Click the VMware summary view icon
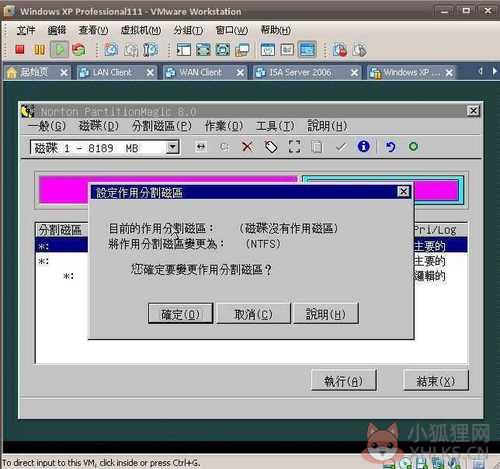Screen dimensions: 500x469 click(x=268, y=50)
